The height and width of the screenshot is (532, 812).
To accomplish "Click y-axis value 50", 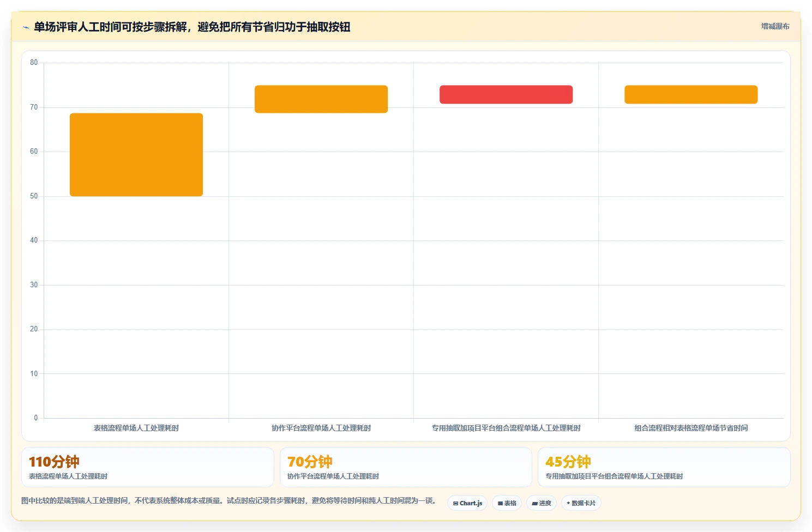I will [x=34, y=196].
